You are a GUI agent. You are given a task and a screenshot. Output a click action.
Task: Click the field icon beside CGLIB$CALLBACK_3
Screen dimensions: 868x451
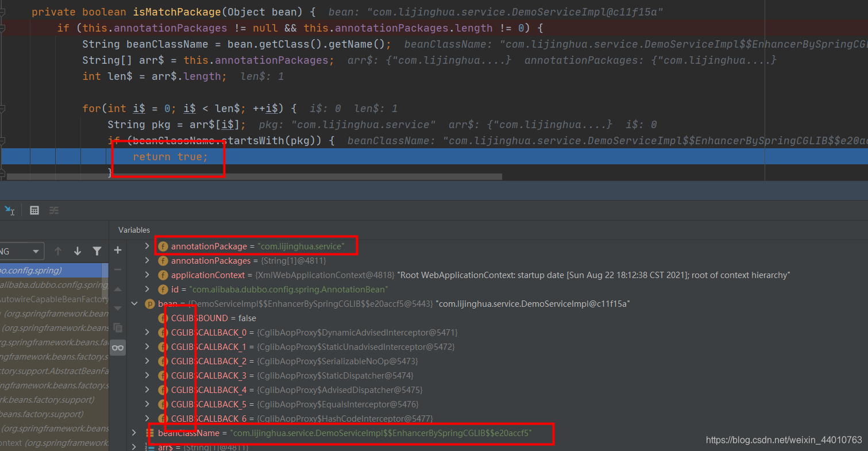click(x=163, y=375)
